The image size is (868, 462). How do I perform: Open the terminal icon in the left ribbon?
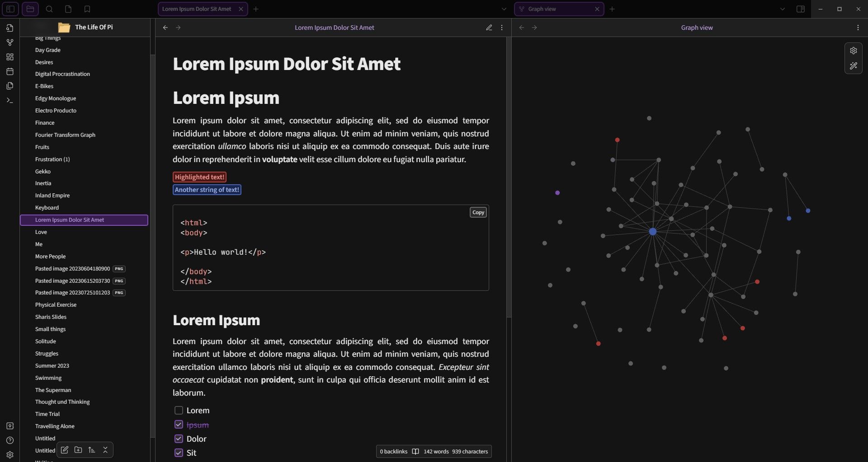(x=9, y=100)
